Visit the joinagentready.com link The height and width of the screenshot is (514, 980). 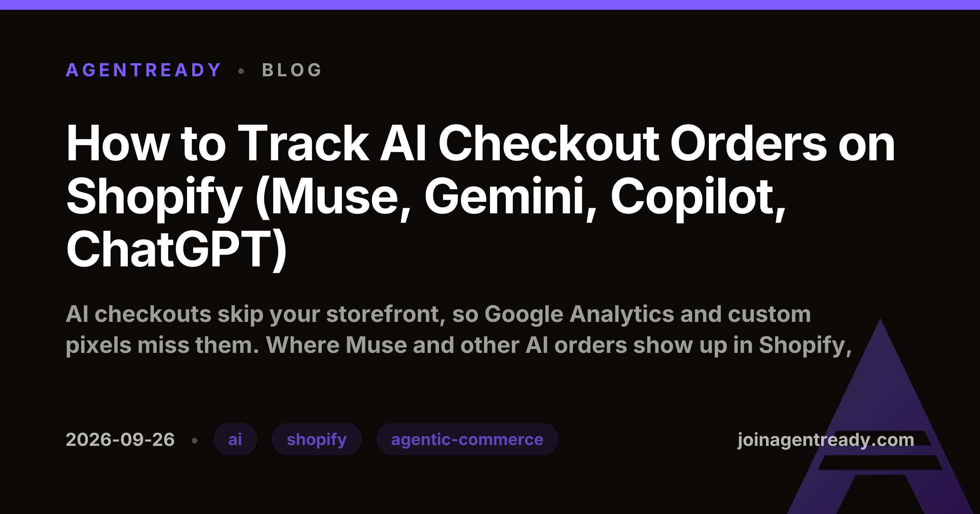click(x=826, y=440)
